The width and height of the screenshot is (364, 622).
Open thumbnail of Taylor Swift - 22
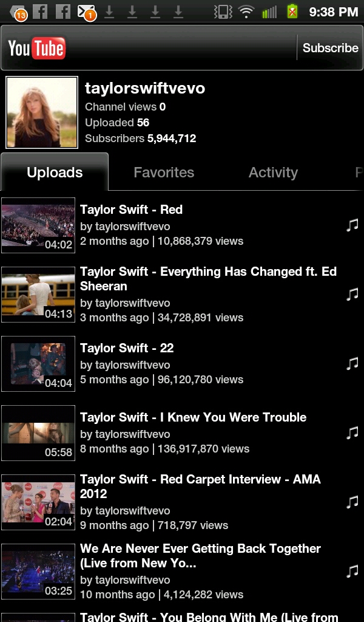point(38,363)
